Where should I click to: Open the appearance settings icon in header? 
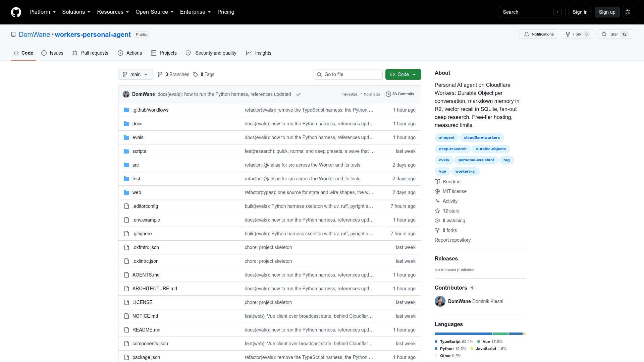[628, 12]
